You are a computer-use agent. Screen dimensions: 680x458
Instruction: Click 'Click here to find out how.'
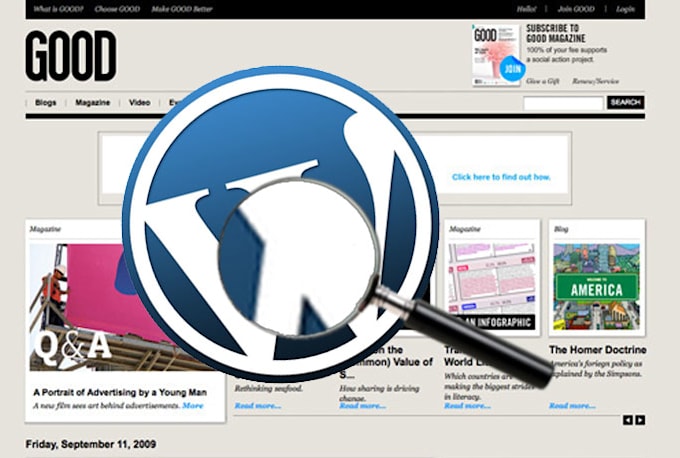501,177
